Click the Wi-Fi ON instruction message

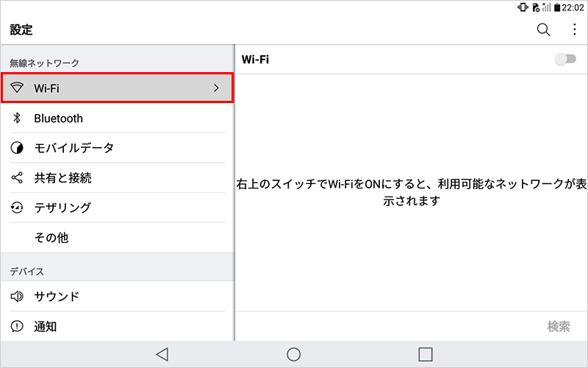click(x=412, y=192)
